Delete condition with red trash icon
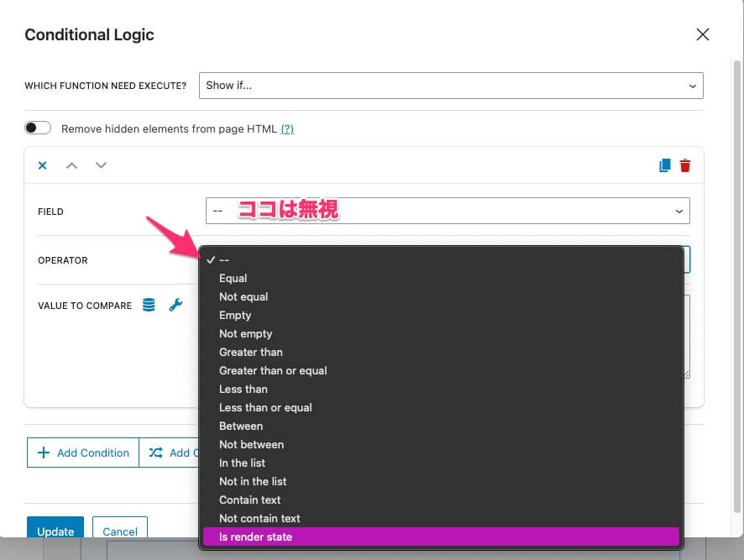The height and width of the screenshot is (560, 744). pyautogui.click(x=685, y=165)
